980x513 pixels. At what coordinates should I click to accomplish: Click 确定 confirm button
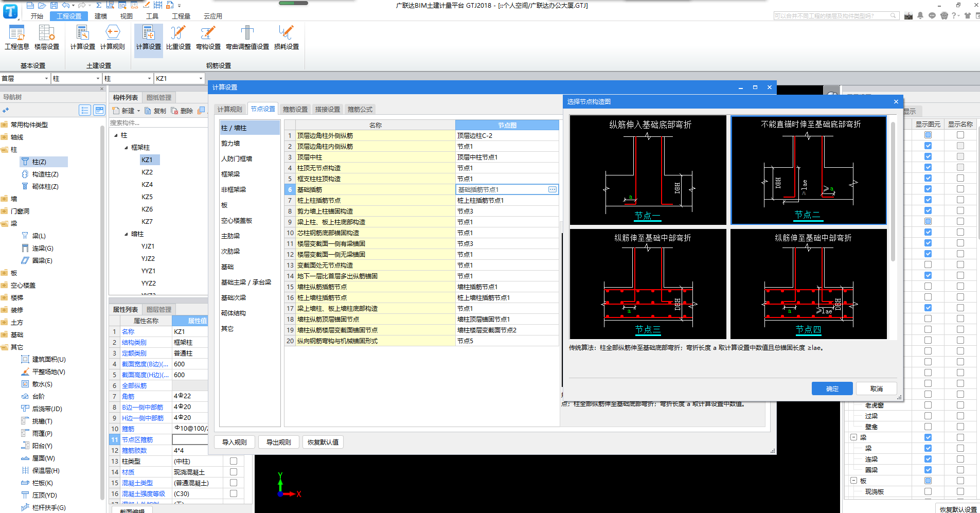pos(832,388)
